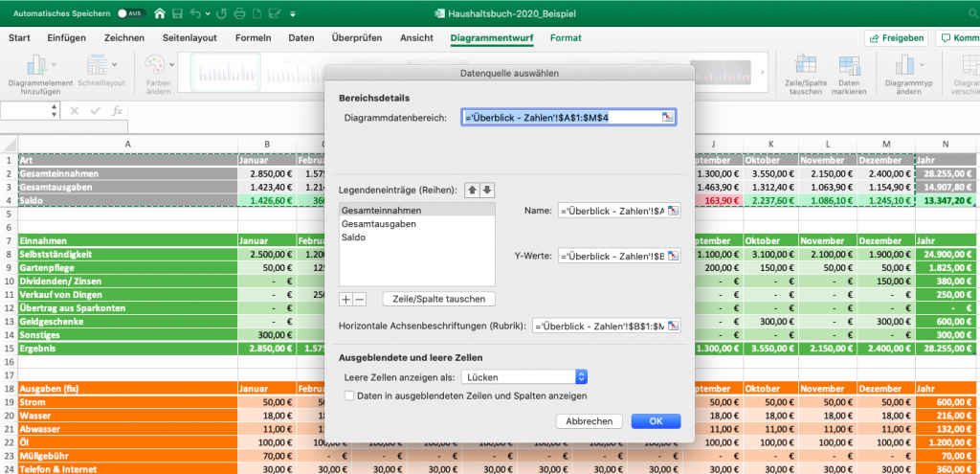Click range selector icon in Horizontale Achsenbeschriftungen field
The height and width of the screenshot is (474, 980).
pyautogui.click(x=674, y=326)
